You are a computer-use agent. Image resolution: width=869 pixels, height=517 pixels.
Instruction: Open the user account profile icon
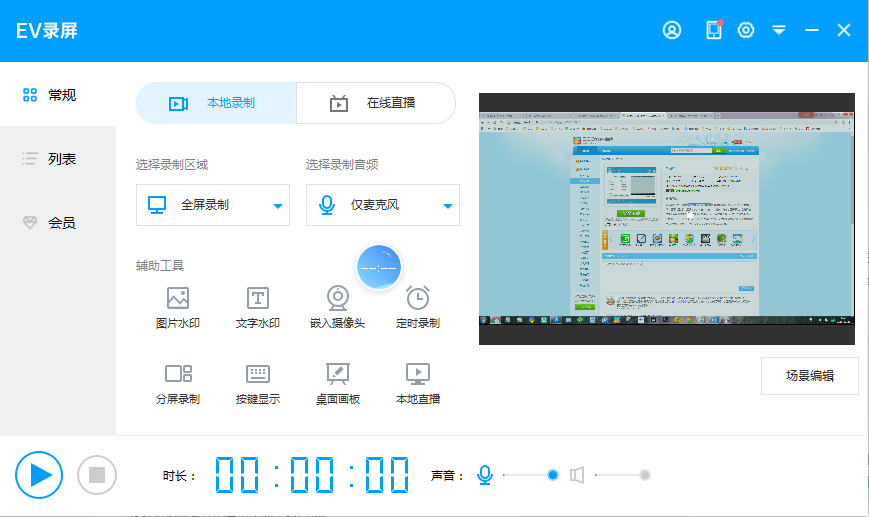[672, 30]
